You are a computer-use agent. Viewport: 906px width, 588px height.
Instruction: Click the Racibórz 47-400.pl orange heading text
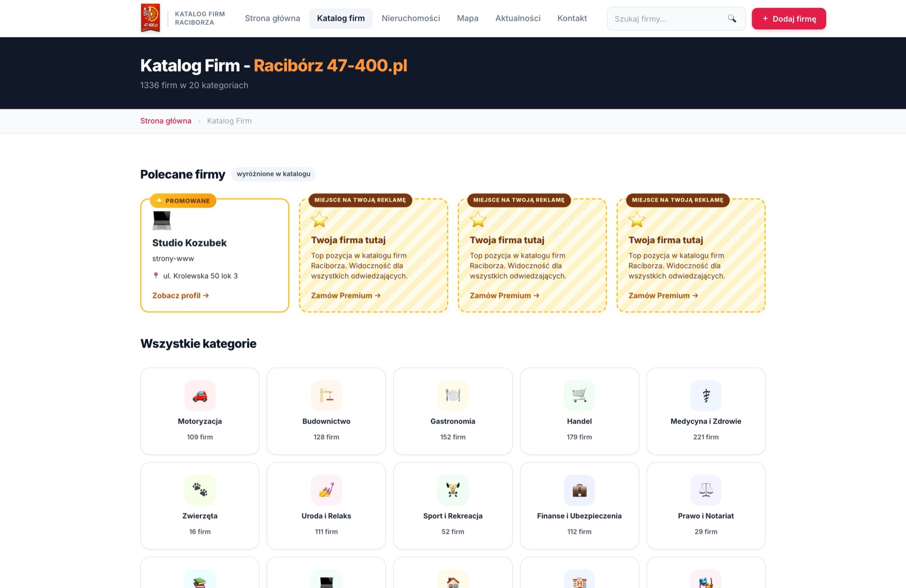330,66
